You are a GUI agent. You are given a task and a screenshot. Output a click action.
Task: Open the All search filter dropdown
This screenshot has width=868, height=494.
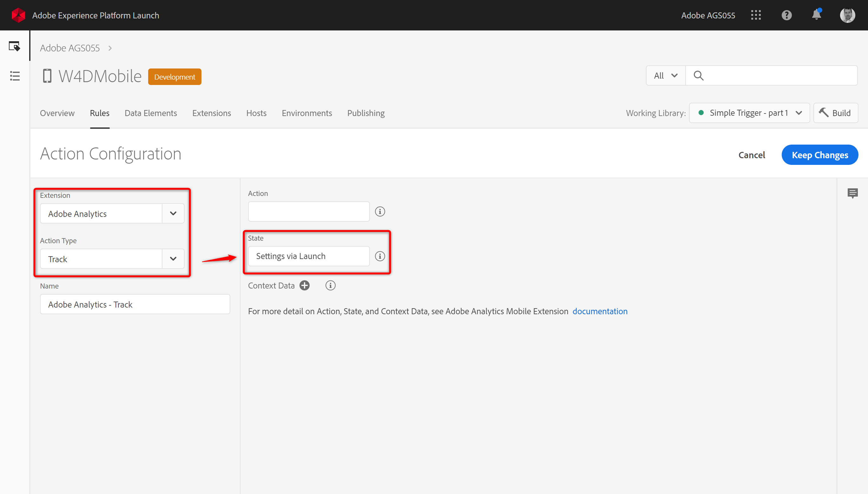click(x=665, y=76)
